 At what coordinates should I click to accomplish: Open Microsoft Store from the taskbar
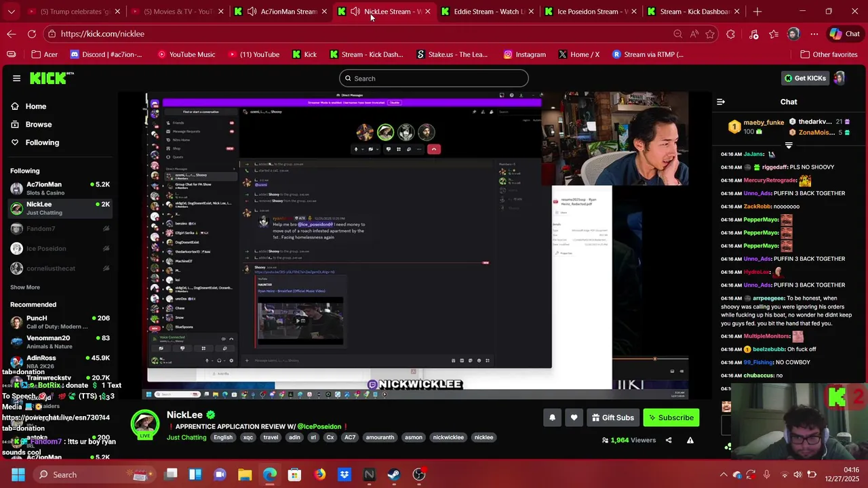point(294,474)
